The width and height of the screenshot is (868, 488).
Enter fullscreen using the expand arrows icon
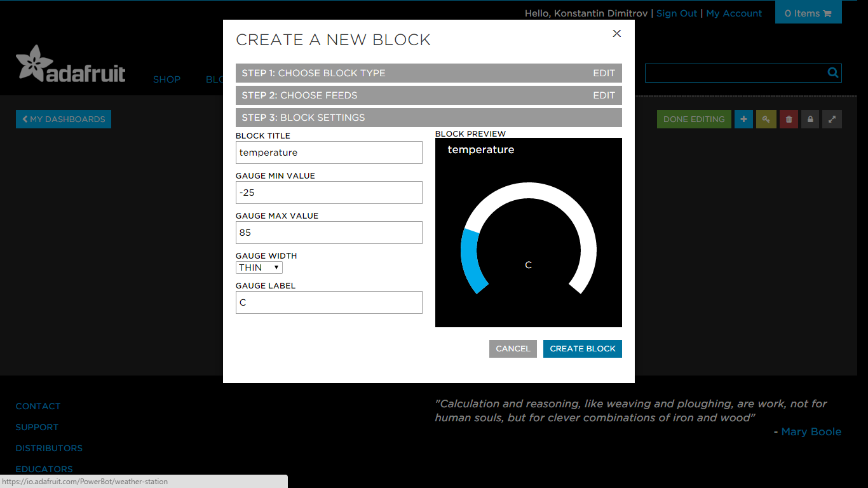pyautogui.click(x=832, y=119)
